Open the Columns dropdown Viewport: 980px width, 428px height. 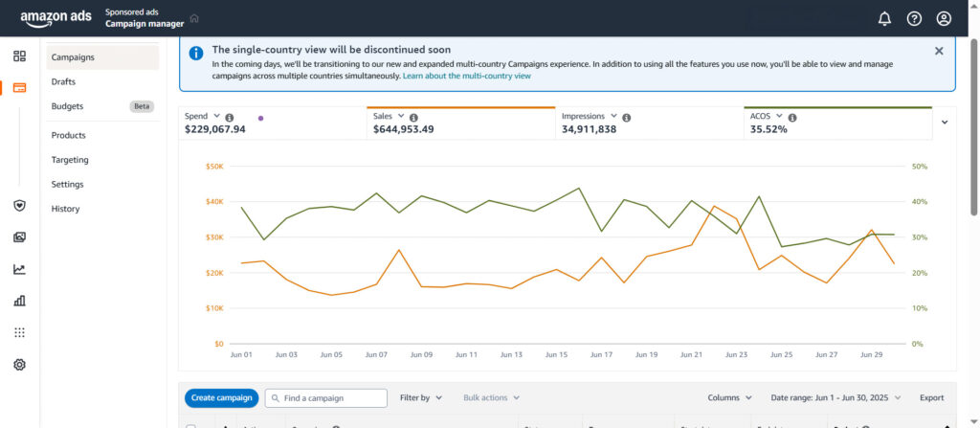729,397
